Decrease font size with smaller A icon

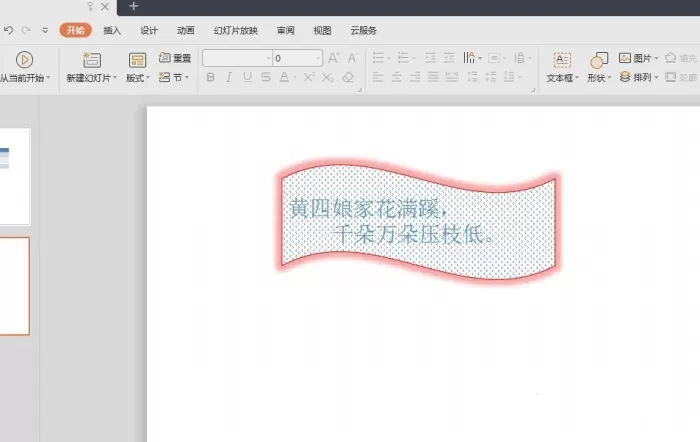pos(352,58)
